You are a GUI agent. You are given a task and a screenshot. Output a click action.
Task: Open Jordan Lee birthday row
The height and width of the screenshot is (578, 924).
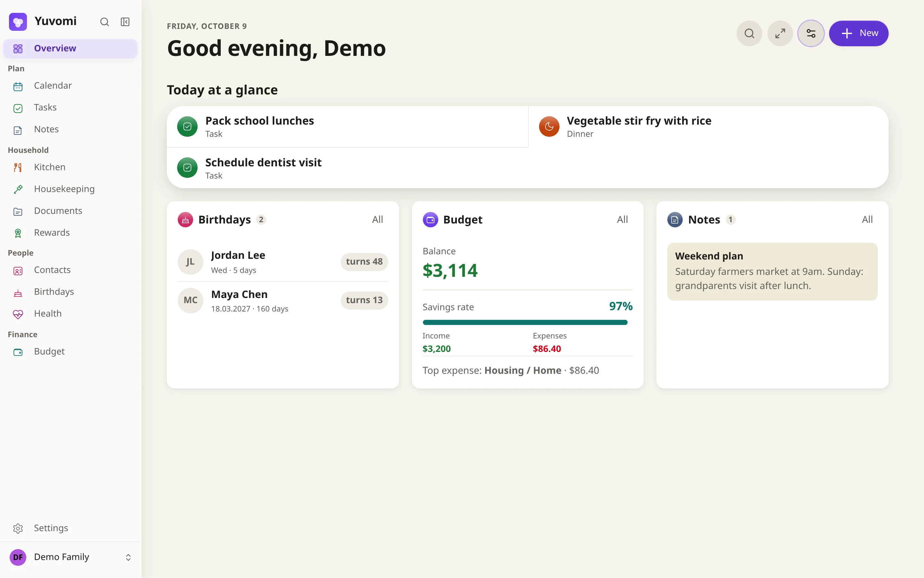(283, 262)
